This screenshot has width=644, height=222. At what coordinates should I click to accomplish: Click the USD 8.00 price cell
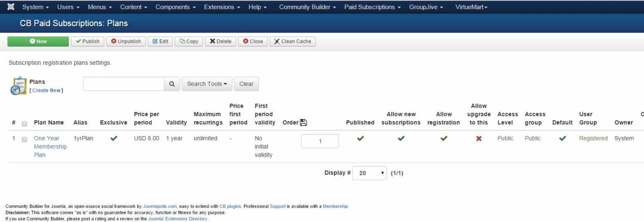[x=146, y=138]
